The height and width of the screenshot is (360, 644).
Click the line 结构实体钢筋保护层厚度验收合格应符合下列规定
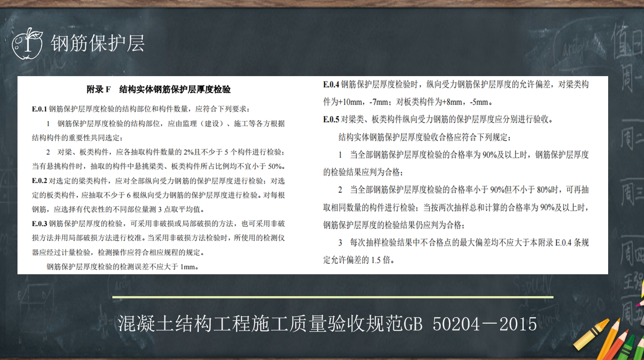(x=425, y=137)
